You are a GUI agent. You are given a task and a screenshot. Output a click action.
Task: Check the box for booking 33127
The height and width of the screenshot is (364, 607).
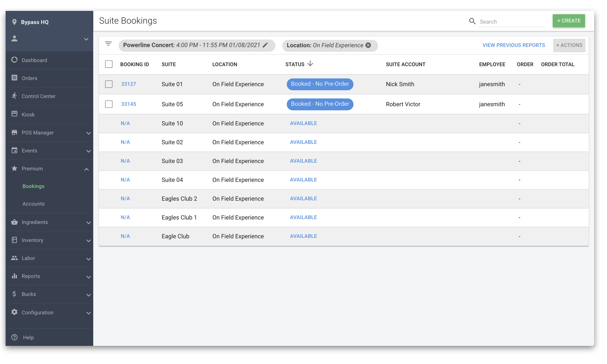(x=109, y=84)
